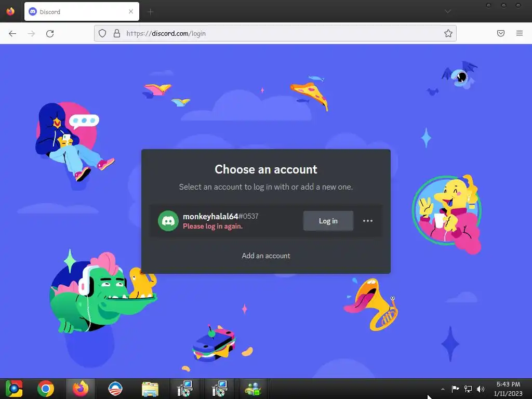Open the network tray icon
Viewport: 532px width, 399px height.
click(468, 389)
